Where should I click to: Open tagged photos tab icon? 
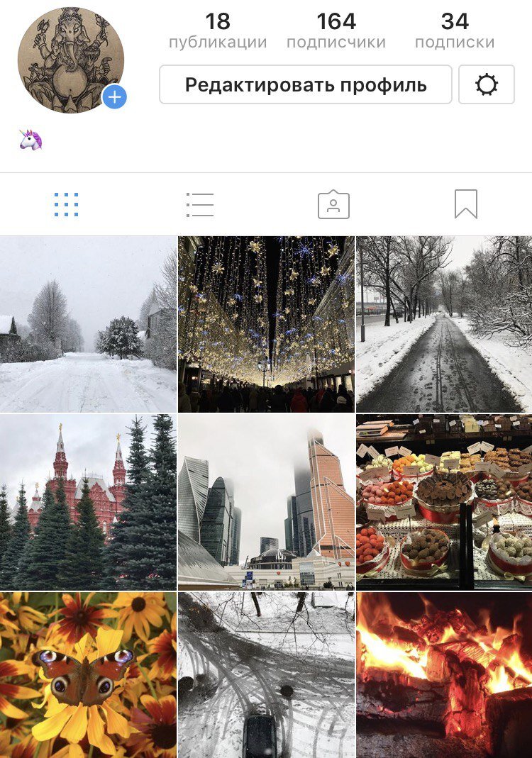[333, 204]
